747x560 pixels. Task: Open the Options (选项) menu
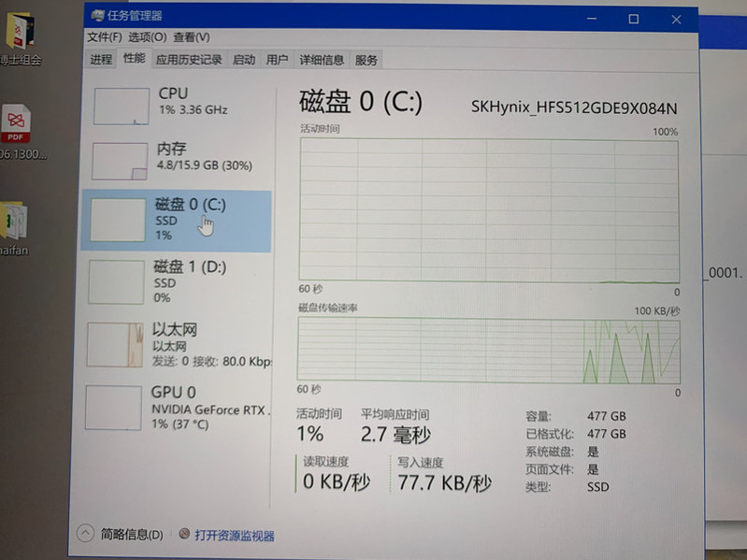click(147, 37)
